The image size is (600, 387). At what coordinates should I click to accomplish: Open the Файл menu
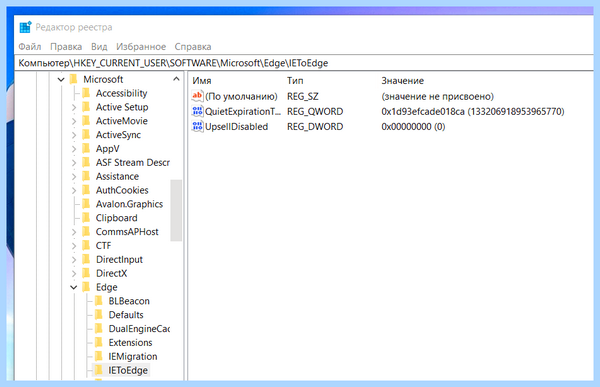point(30,47)
